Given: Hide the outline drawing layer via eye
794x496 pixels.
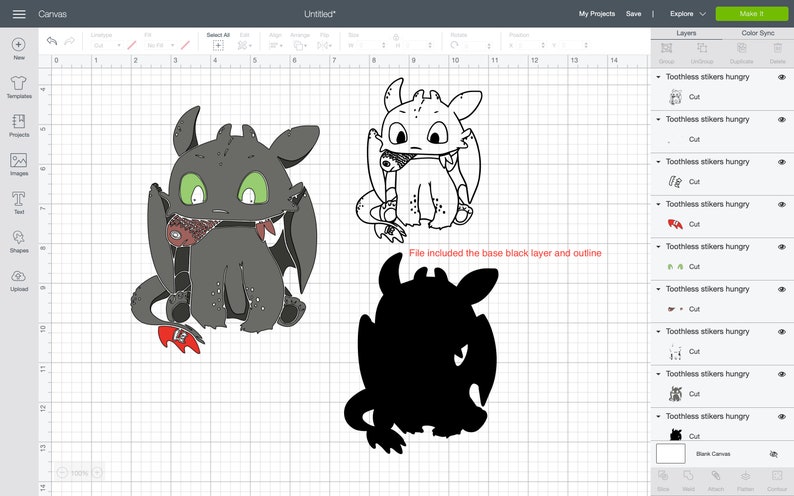Looking at the screenshot, I should point(782,77).
